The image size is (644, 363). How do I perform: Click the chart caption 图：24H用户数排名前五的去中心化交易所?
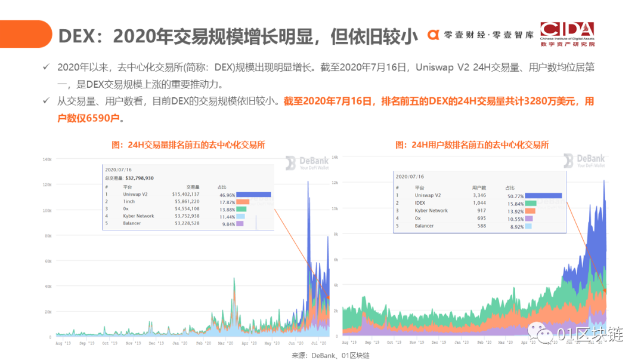472,144
